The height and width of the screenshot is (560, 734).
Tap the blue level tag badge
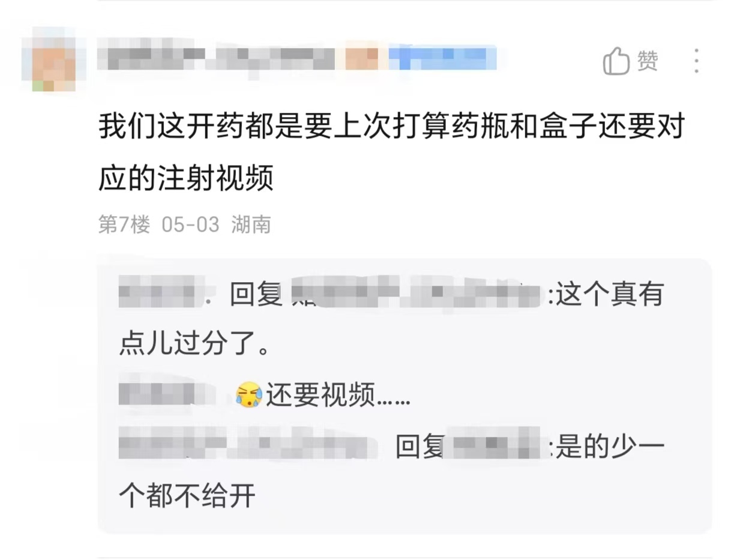[443, 57]
